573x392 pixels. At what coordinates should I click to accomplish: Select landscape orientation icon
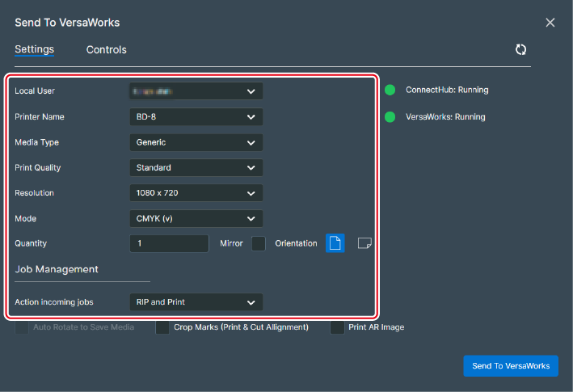point(364,243)
